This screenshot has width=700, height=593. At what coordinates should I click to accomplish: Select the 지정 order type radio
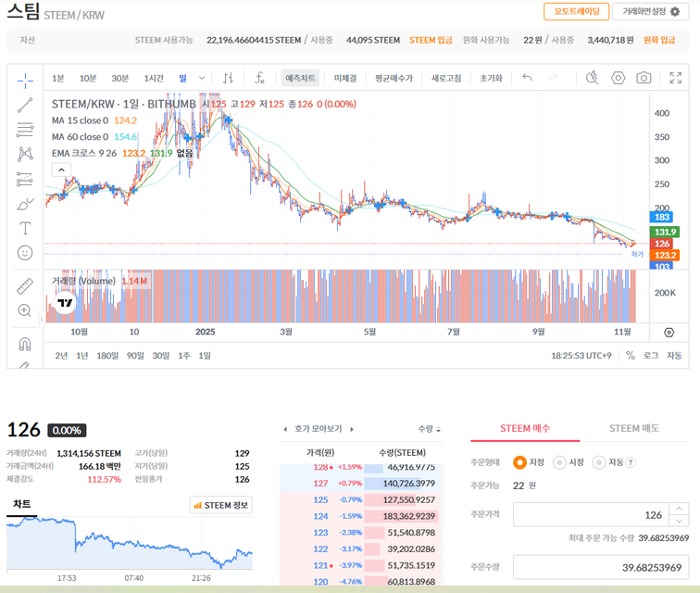point(519,462)
